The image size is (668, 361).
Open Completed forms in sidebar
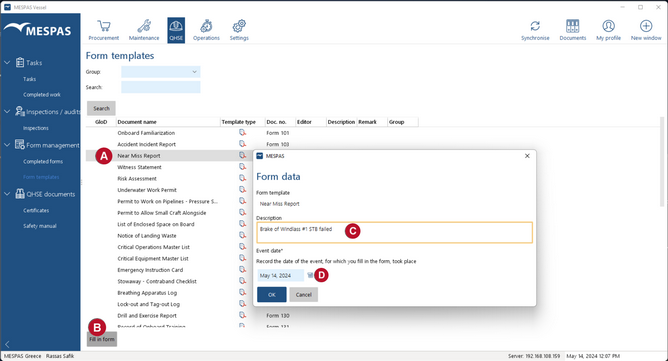point(43,161)
